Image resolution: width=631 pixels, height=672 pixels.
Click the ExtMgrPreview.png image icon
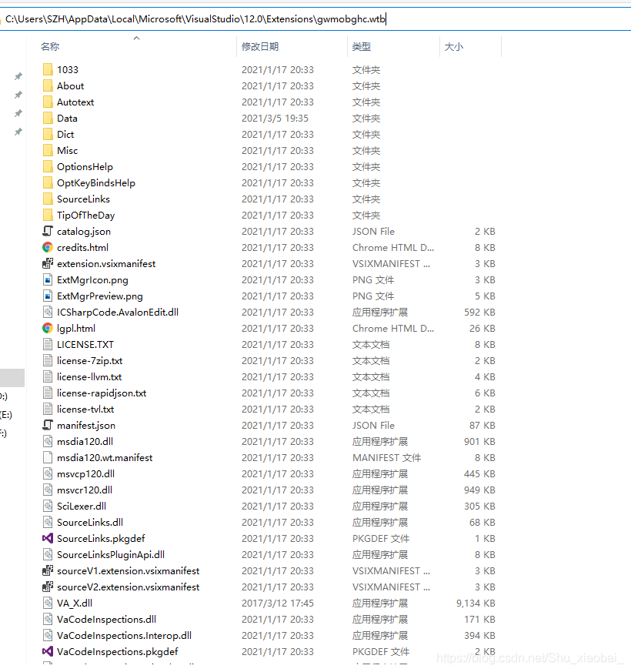pyautogui.click(x=48, y=296)
